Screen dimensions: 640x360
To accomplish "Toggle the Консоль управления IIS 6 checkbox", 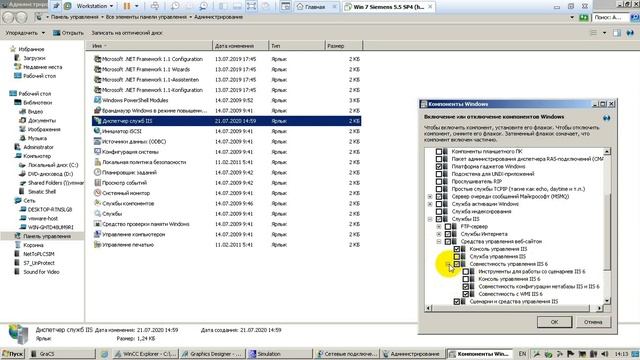I will point(466,279).
